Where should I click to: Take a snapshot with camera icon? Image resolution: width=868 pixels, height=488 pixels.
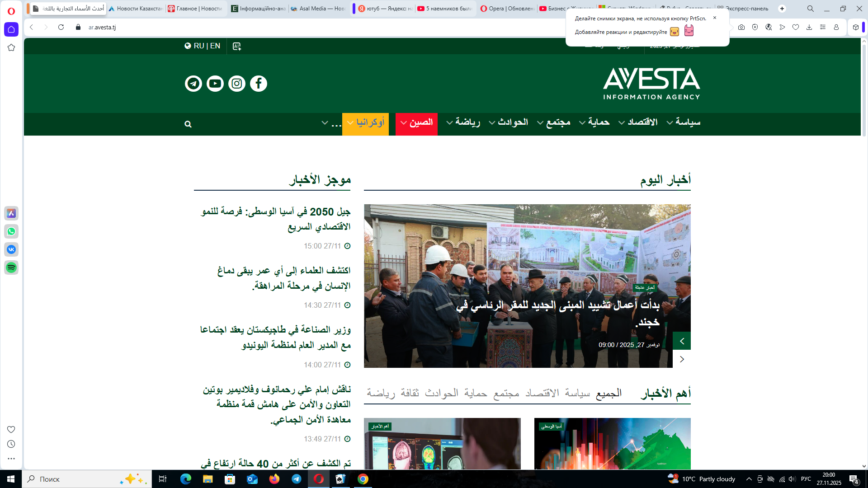pos(741,27)
